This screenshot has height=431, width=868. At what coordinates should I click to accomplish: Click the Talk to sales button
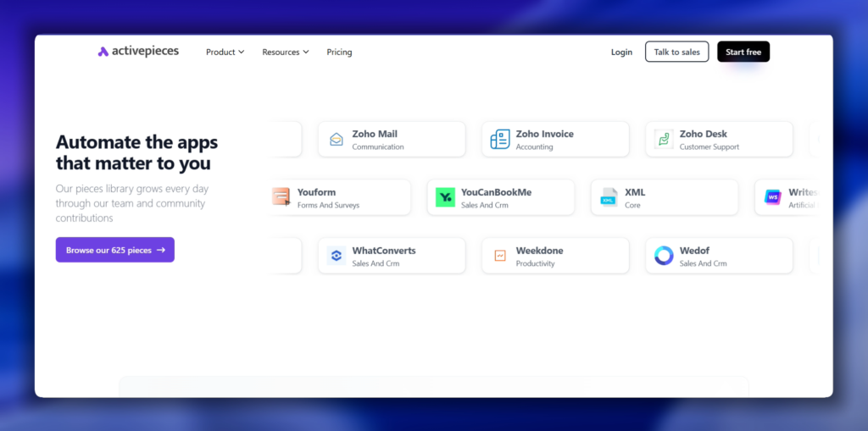tap(677, 52)
